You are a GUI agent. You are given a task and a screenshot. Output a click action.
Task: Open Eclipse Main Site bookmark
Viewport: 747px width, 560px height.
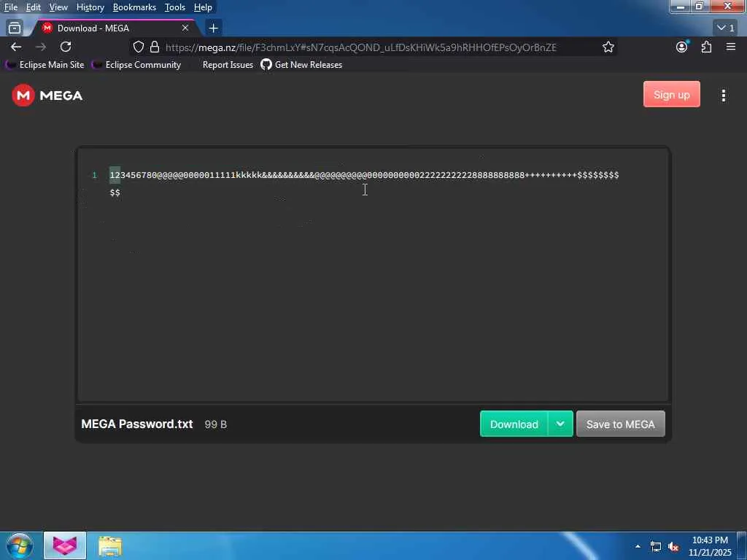(45, 65)
